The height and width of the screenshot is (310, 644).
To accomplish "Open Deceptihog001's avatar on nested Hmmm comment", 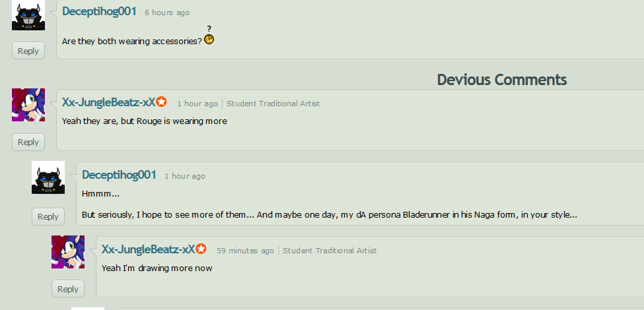I will [48, 177].
